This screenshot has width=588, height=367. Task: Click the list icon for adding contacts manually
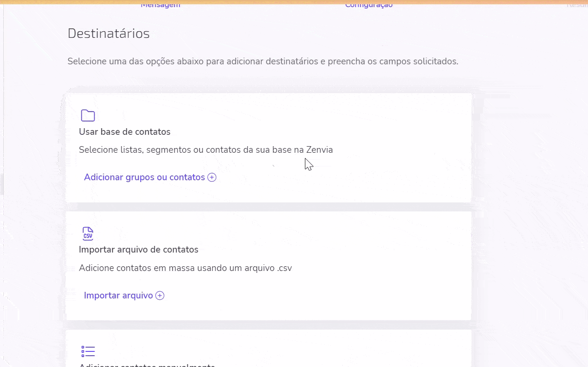[88, 351]
